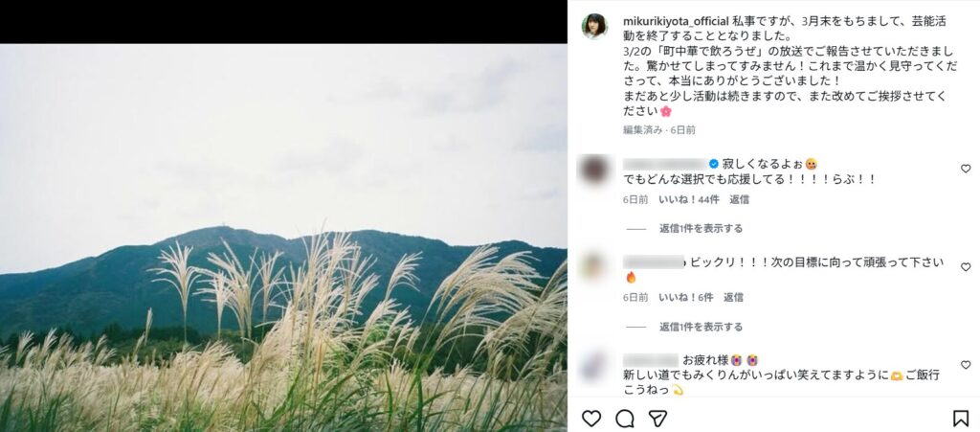
Task: Open the pampas grass mountain photo
Action: point(283,238)
